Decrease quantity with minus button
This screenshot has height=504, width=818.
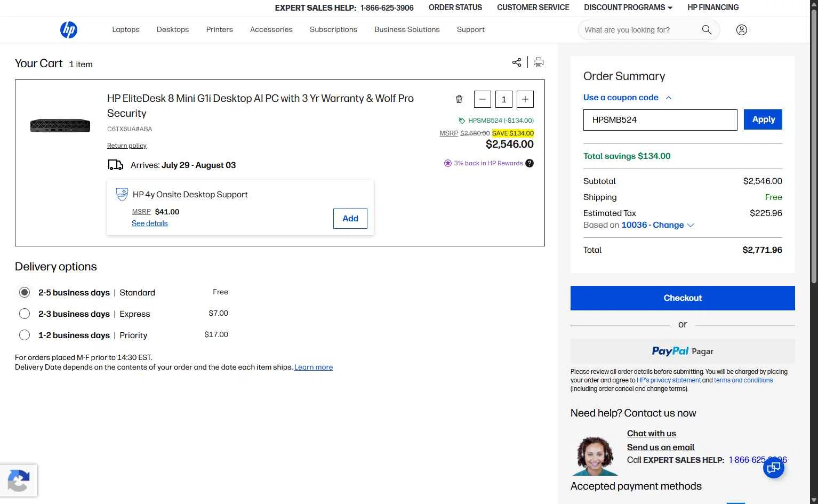482,99
